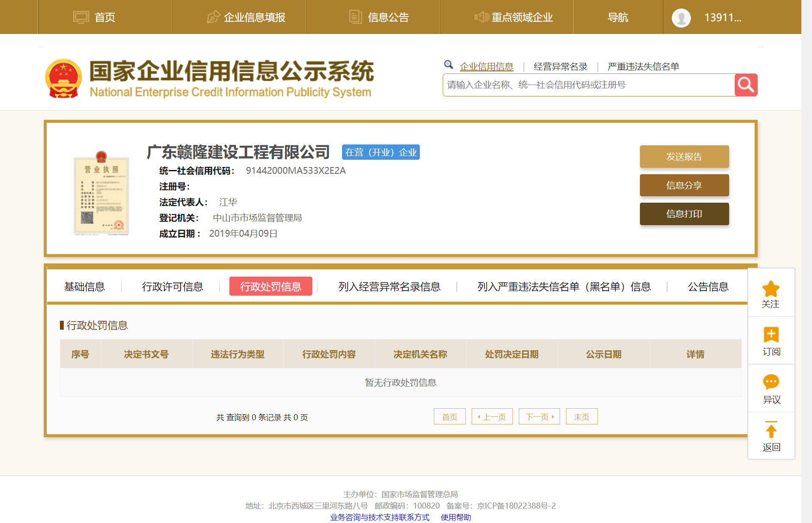Screen dimensions: 812x523
Task: Click the 订阅 bookmark plus icon
Action: 771,335
